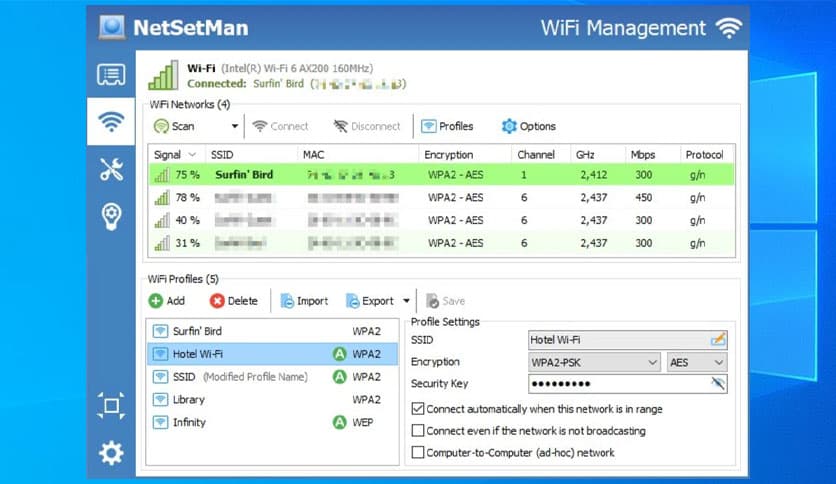Export the WiFi profile
The height and width of the screenshot is (484, 836).
point(370,301)
